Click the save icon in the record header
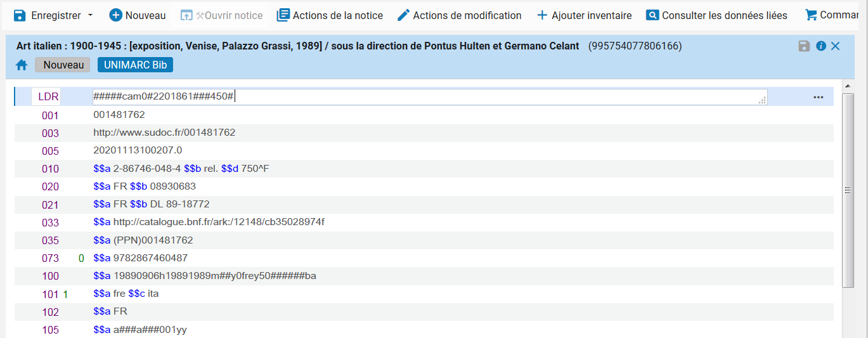This screenshot has height=338, width=868. (804, 46)
